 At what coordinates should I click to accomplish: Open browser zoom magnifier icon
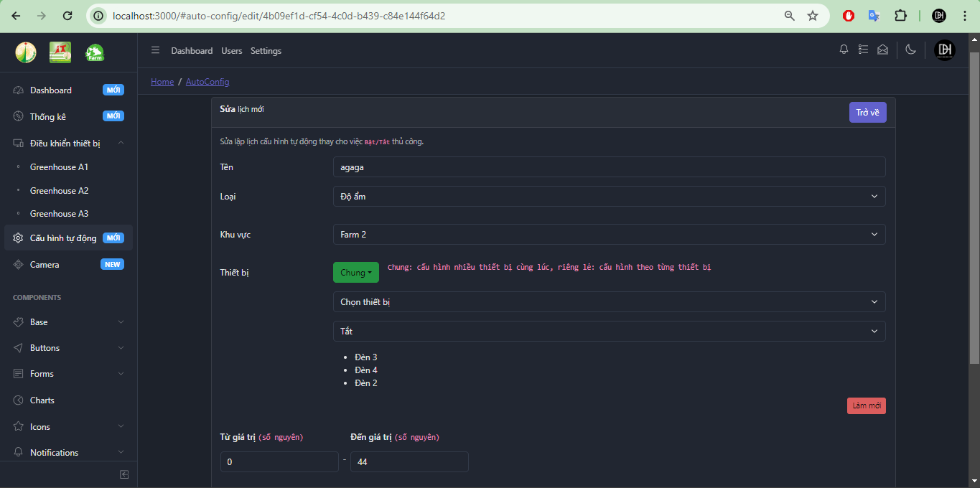click(790, 15)
